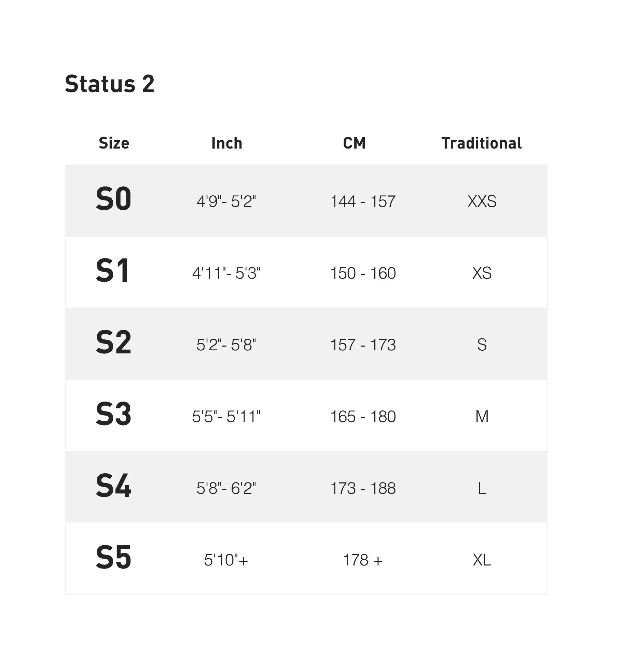The image size is (623, 672).
Task: Select the S3 size label
Action: coord(113,414)
